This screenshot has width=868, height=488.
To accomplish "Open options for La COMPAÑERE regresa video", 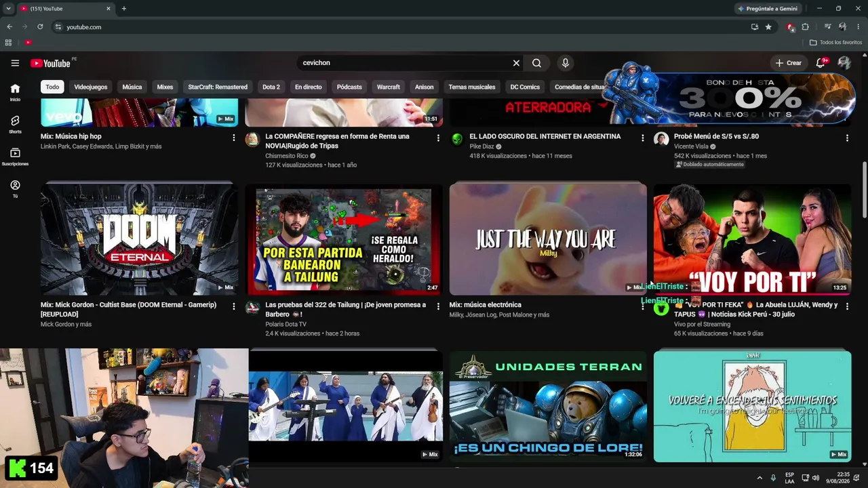I will tap(438, 138).
